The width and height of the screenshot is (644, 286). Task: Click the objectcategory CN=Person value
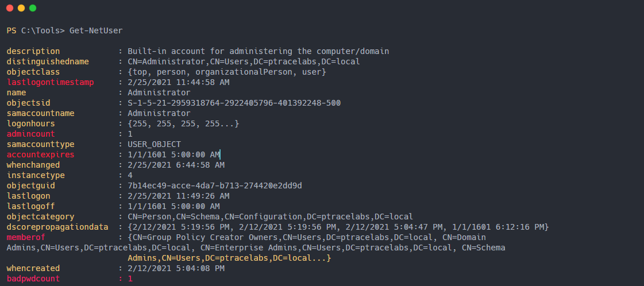(270, 217)
